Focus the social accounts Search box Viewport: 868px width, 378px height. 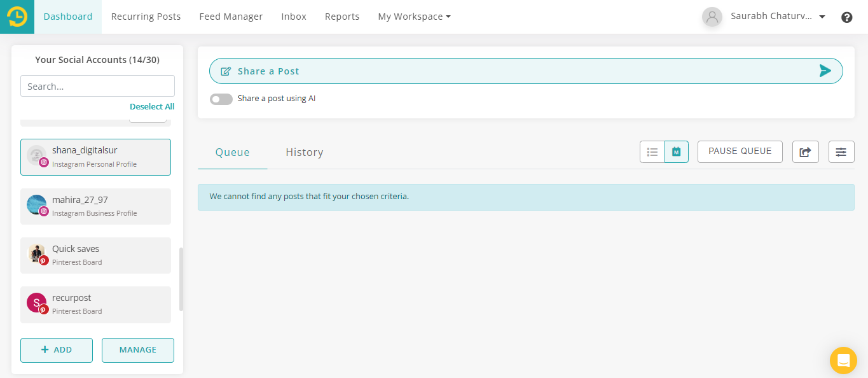97,86
